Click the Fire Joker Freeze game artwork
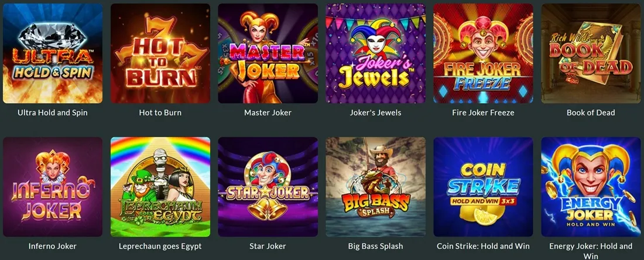644x260 pixels. (483, 53)
